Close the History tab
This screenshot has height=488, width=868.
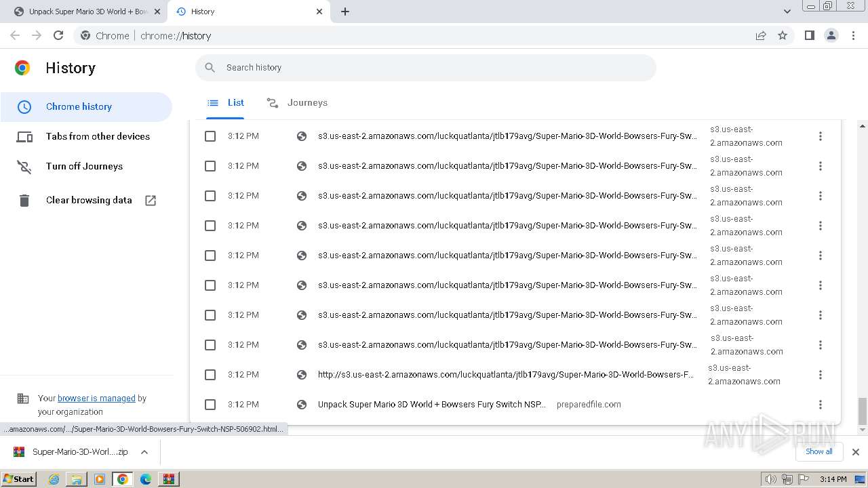(319, 12)
